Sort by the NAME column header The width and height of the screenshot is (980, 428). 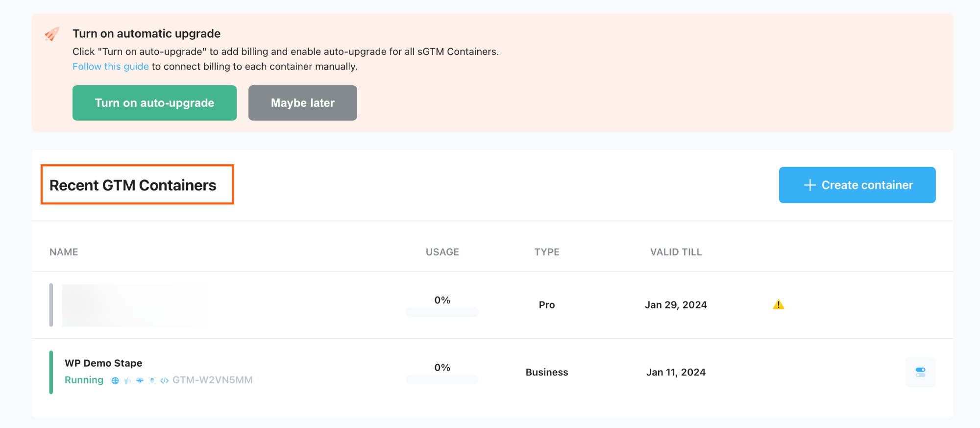tap(64, 252)
